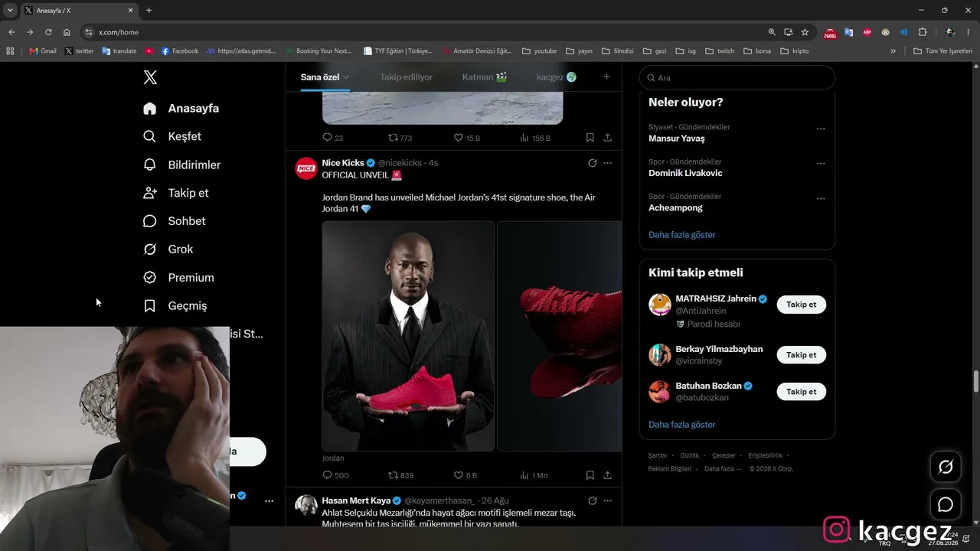Screen dimensions: 980x551
Task: Reply to the Nice Kicks post
Action: tap(327, 475)
